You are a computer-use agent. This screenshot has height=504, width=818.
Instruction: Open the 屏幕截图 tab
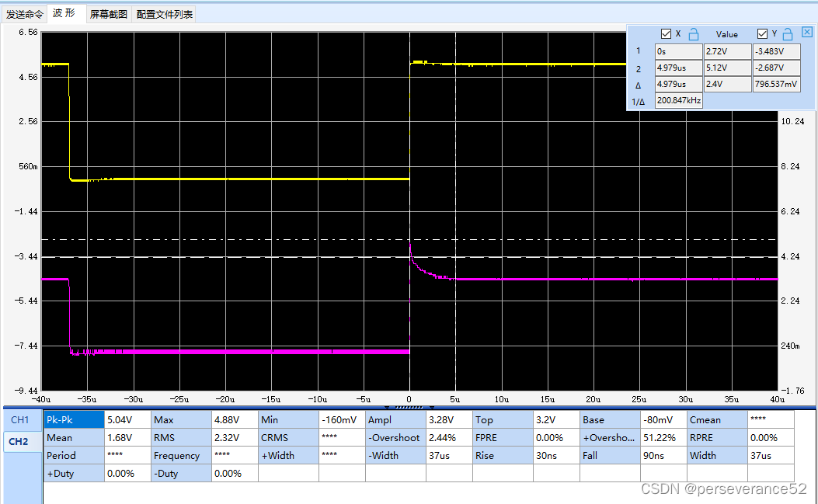tap(109, 14)
